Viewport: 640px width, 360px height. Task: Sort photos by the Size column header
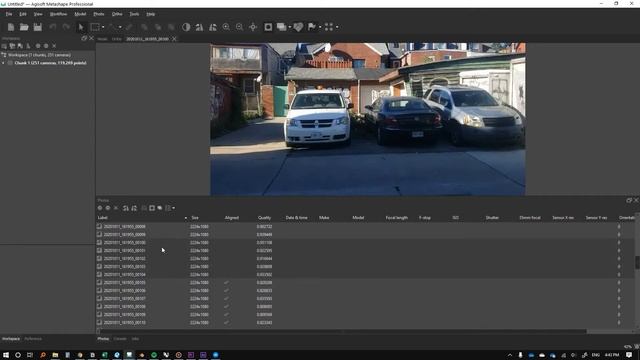[195, 218]
